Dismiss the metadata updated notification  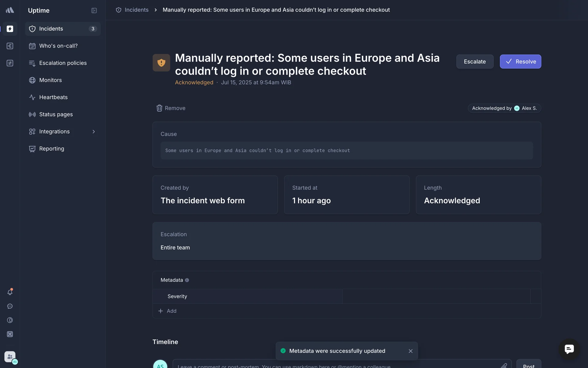pos(410,351)
